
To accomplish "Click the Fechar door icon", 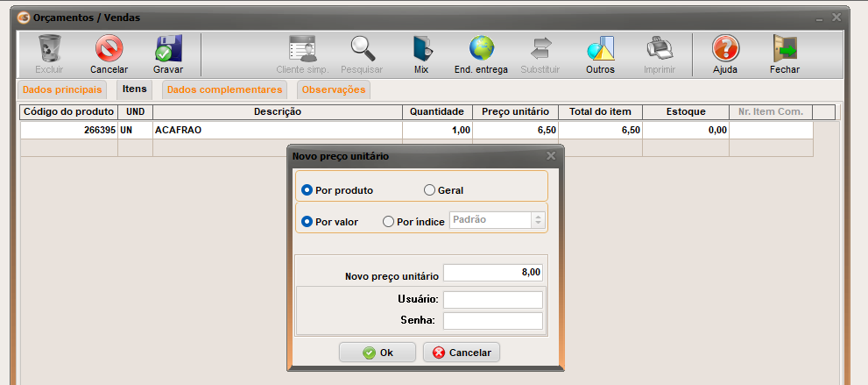I will pos(784,48).
